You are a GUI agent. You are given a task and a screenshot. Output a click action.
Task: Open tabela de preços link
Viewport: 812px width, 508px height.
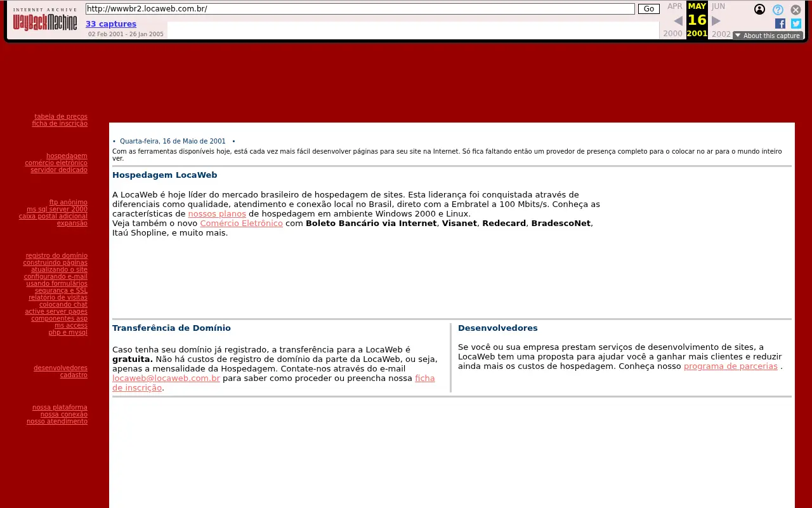click(61, 117)
